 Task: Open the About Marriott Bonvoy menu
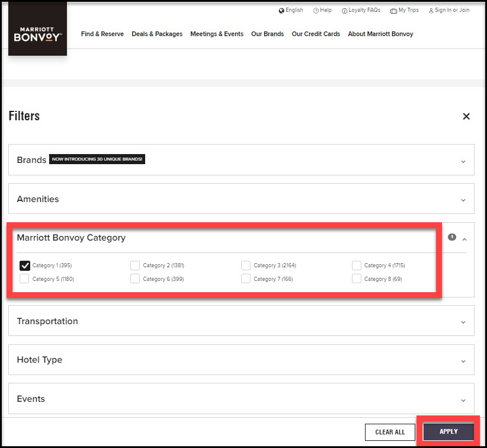tap(380, 34)
